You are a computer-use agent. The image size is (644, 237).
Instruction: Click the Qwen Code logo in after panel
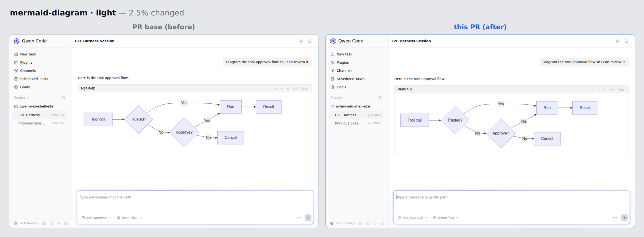333,41
